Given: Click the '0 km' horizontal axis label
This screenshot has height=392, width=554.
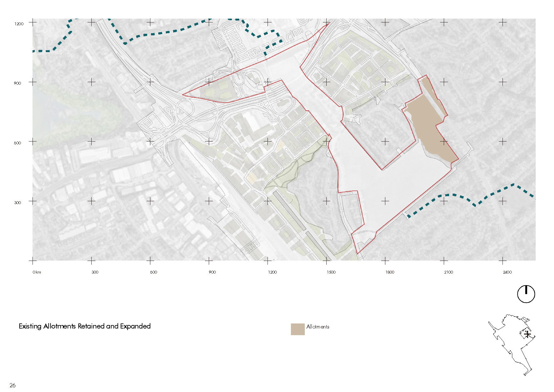Looking at the screenshot, I should [x=37, y=272].
